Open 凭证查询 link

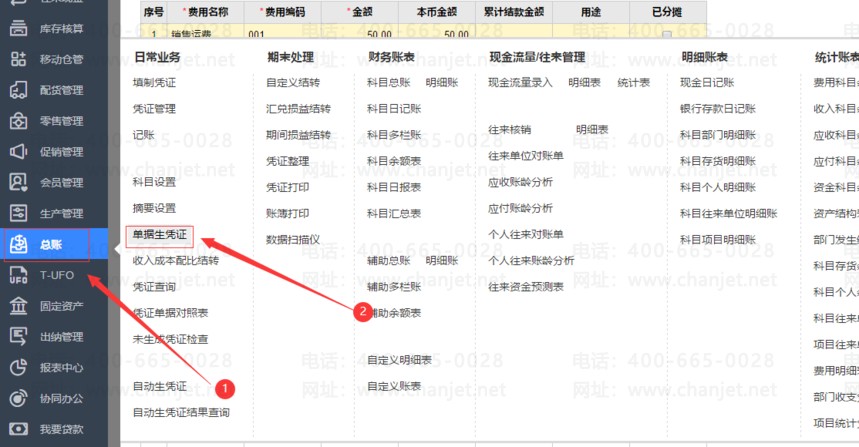click(x=154, y=286)
